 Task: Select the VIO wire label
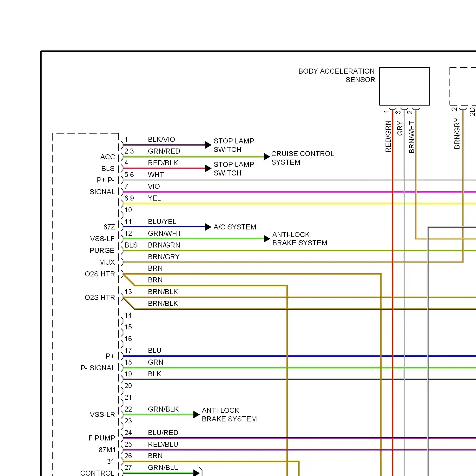(154, 186)
